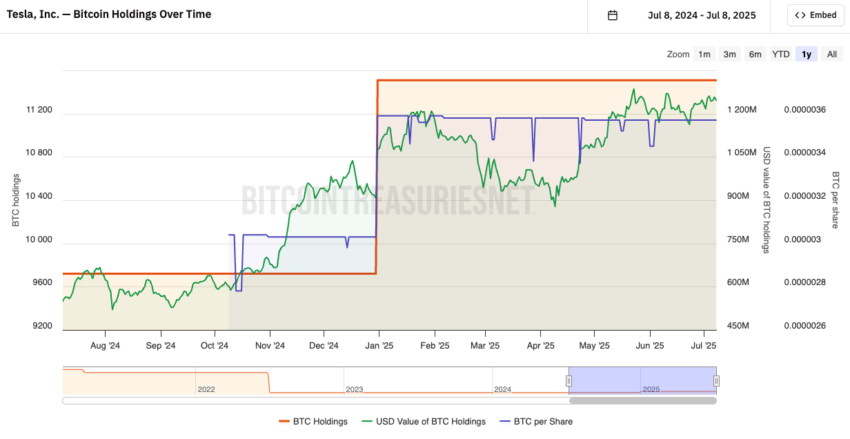The height and width of the screenshot is (439, 850).
Task: Click the right navigator range handle
Action: click(x=716, y=380)
